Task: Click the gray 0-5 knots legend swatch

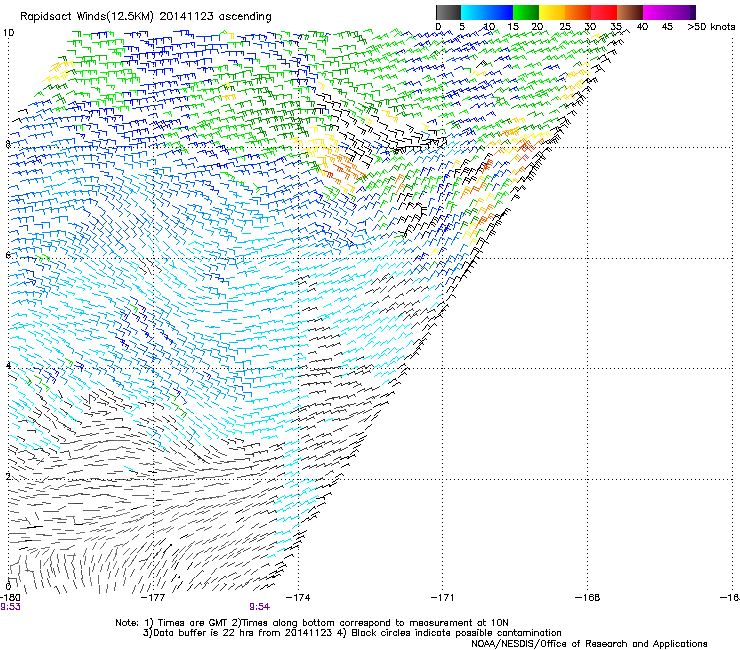Action: [x=448, y=12]
